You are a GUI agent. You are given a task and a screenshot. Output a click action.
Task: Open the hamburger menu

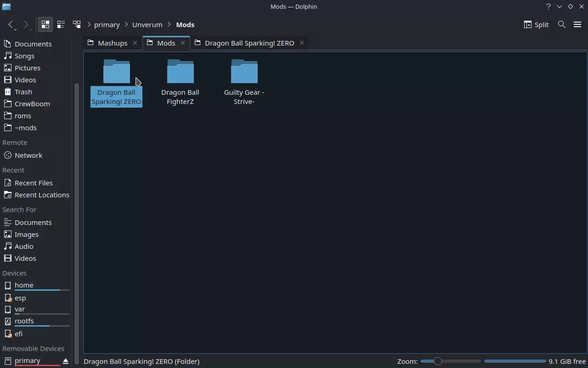tap(577, 25)
